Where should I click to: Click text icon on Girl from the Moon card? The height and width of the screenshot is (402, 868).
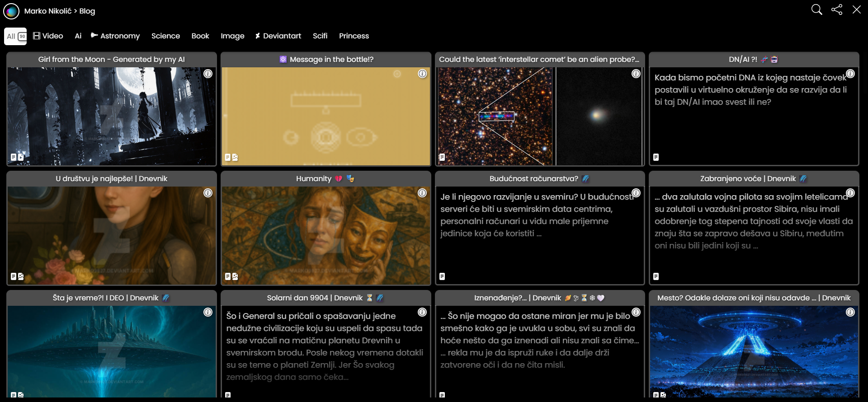click(14, 157)
